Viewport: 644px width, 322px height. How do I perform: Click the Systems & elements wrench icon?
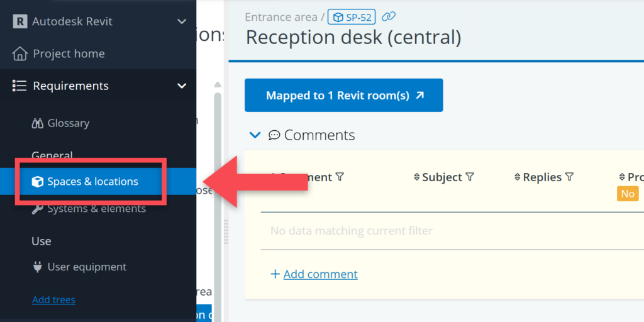point(37,208)
